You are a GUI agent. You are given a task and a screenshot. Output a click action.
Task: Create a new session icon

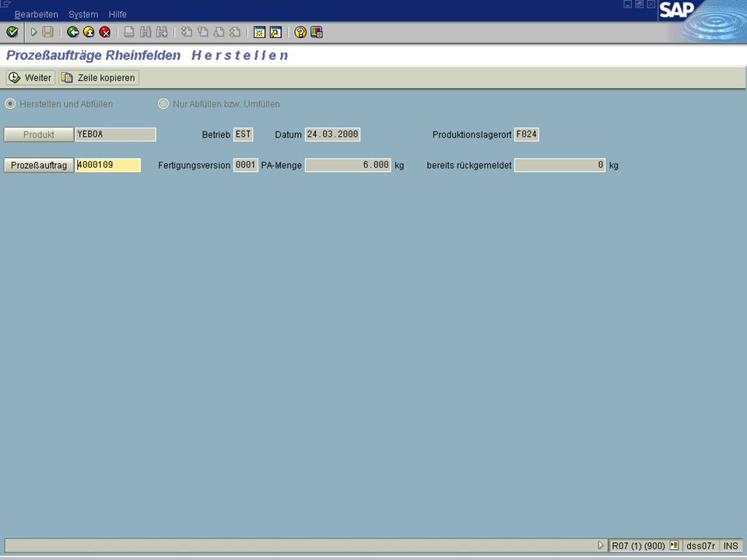pos(259,32)
